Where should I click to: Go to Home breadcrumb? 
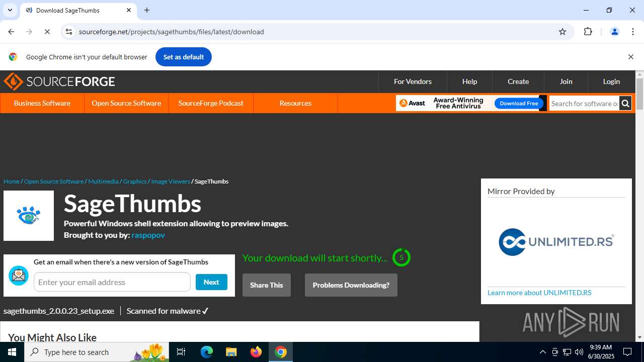click(11, 182)
